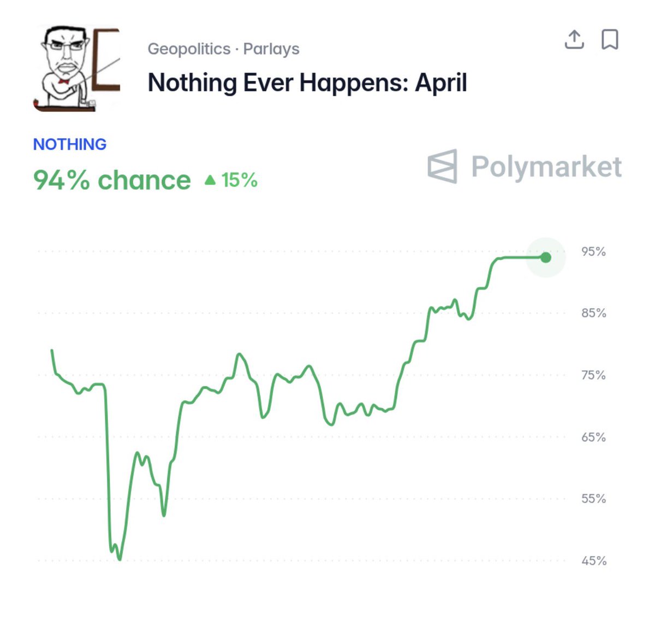
Task: Click the 95% y-axis label
Action: [x=593, y=252]
